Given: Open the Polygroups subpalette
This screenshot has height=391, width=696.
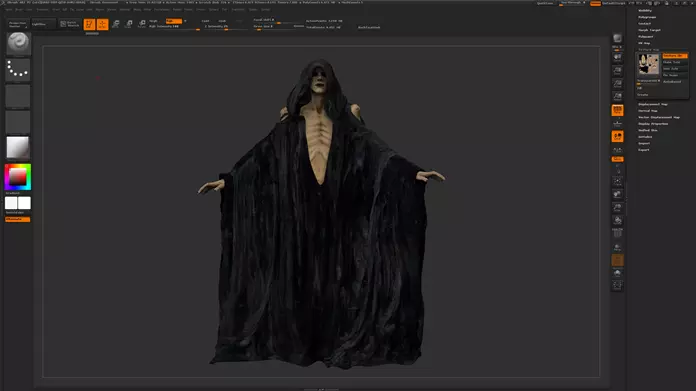Looking at the screenshot, I should [647, 17].
